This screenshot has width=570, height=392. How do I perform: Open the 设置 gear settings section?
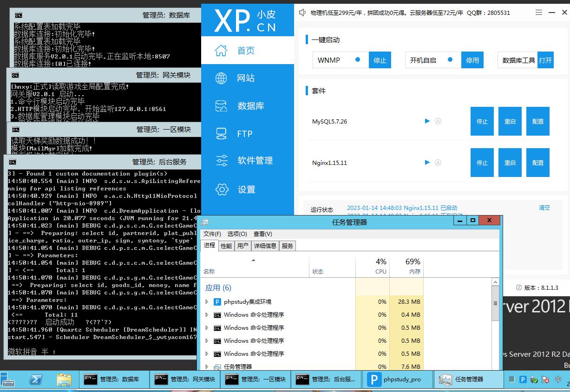pyautogui.click(x=247, y=189)
